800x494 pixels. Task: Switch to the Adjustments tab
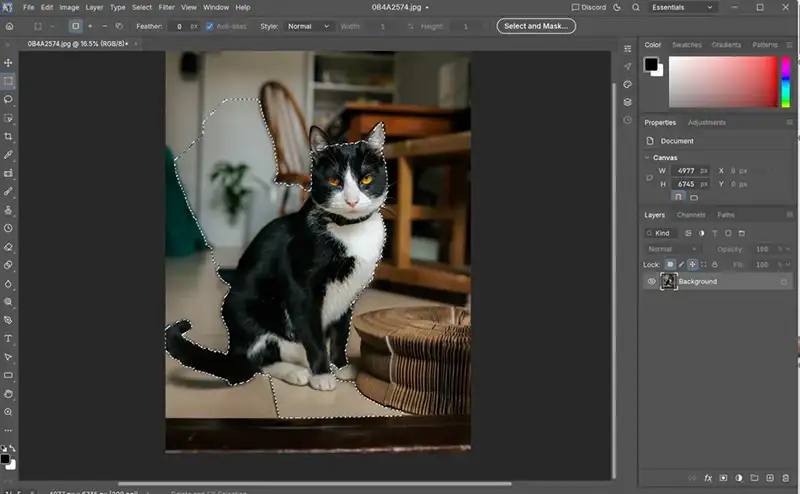tap(707, 122)
